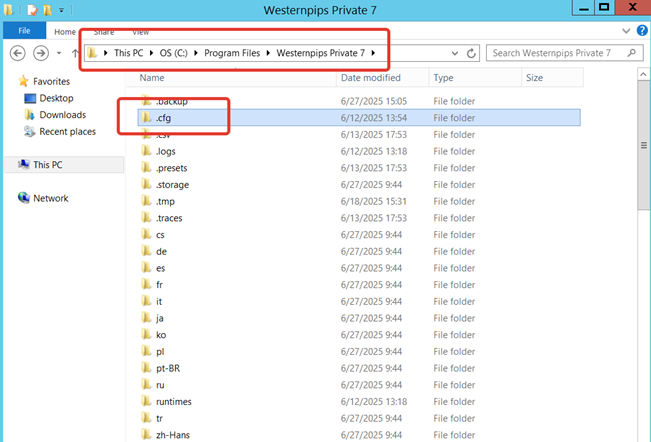Open Desktop in the navigation pane
Image resolution: width=651 pixels, height=442 pixels.
click(56, 98)
